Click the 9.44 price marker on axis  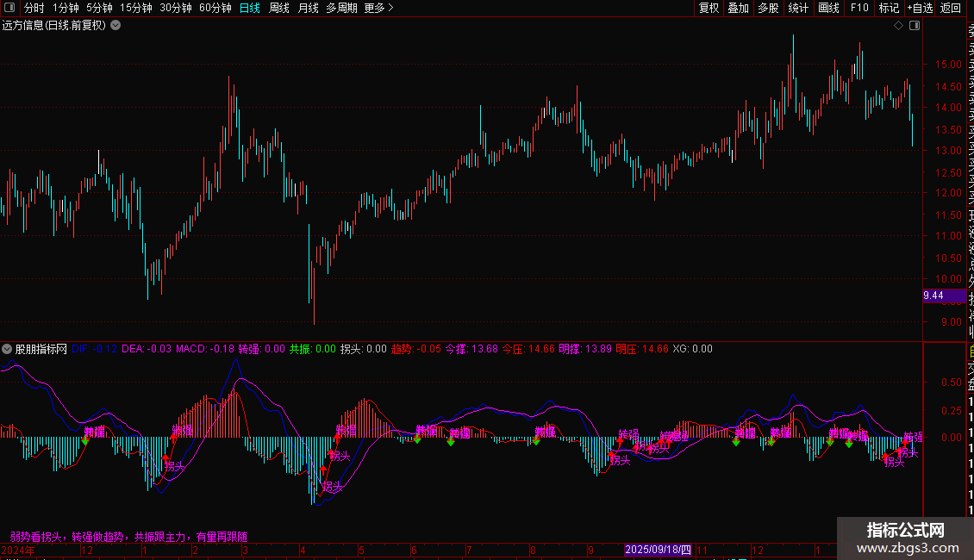[944, 296]
